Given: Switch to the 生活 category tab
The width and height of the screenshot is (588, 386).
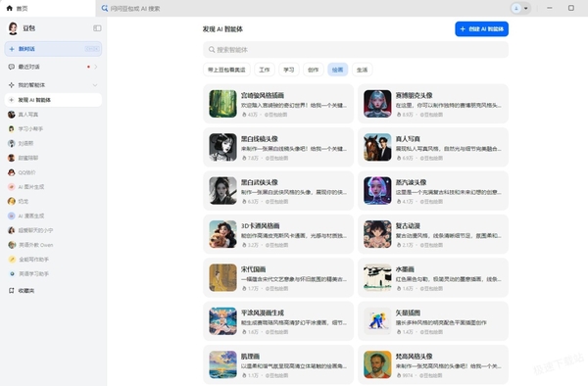Looking at the screenshot, I should (x=362, y=70).
